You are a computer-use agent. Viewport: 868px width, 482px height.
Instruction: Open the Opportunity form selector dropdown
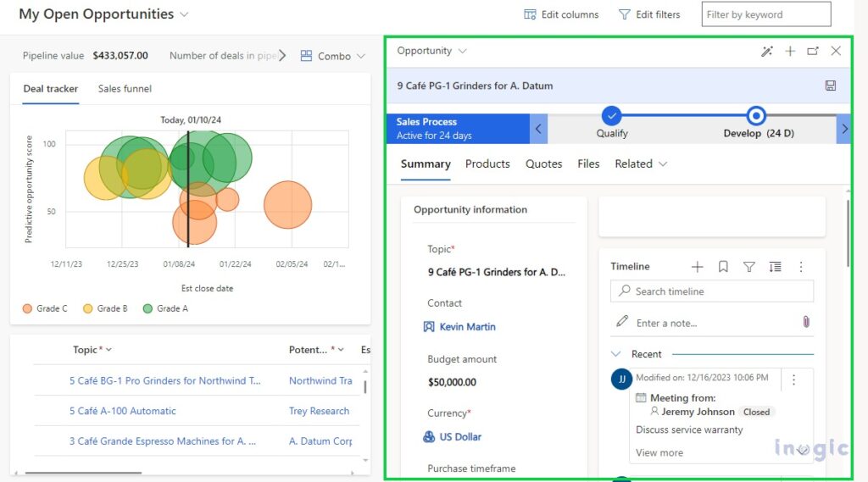[x=462, y=51]
